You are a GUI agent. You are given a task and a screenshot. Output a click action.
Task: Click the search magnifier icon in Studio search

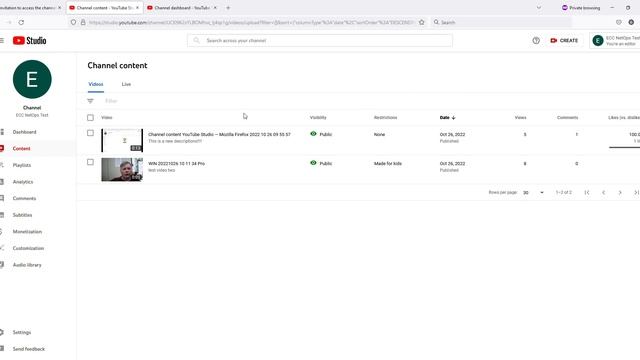coord(196,40)
